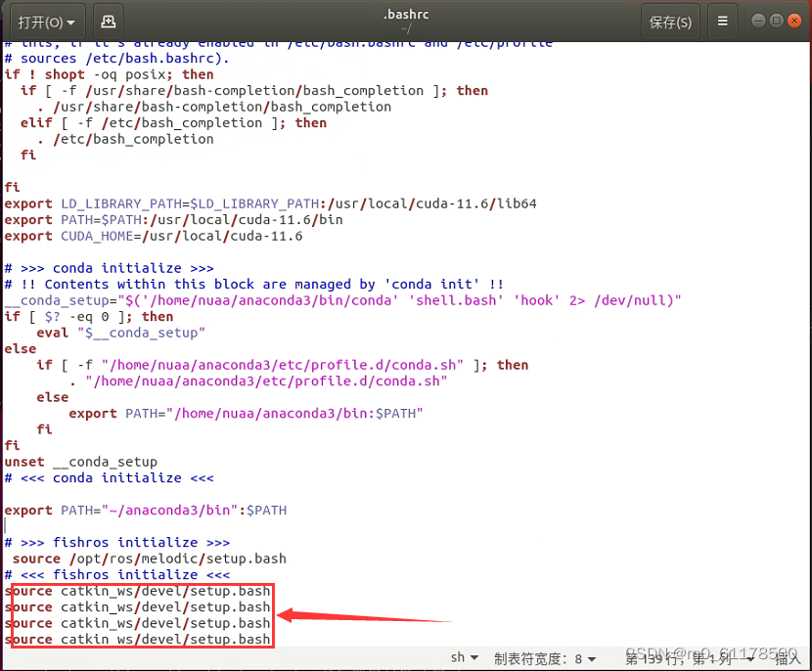Click the maximize window icon
812x671 pixels.
[x=778, y=19]
